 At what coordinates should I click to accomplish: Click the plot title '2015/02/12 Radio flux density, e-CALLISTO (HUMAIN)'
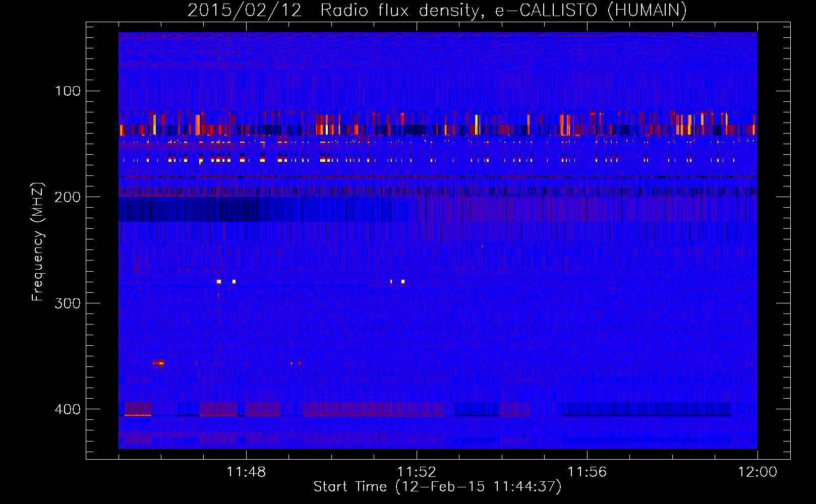(x=437, y=10)
